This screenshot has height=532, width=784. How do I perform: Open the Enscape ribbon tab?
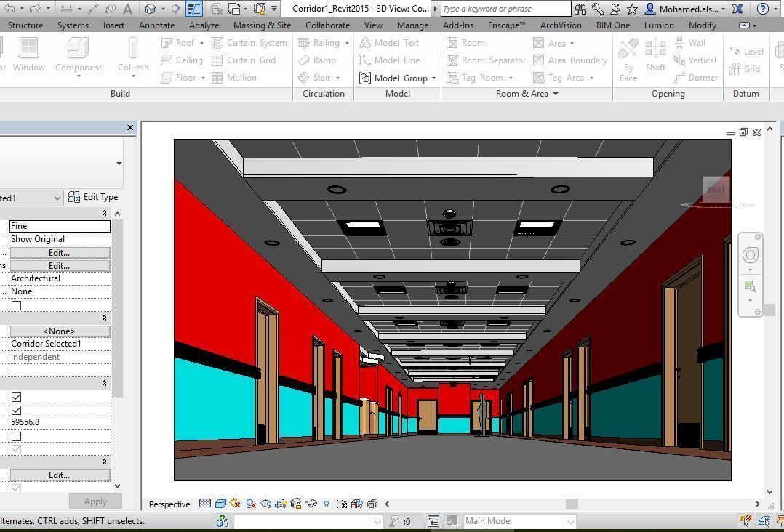tap(506, 25)
